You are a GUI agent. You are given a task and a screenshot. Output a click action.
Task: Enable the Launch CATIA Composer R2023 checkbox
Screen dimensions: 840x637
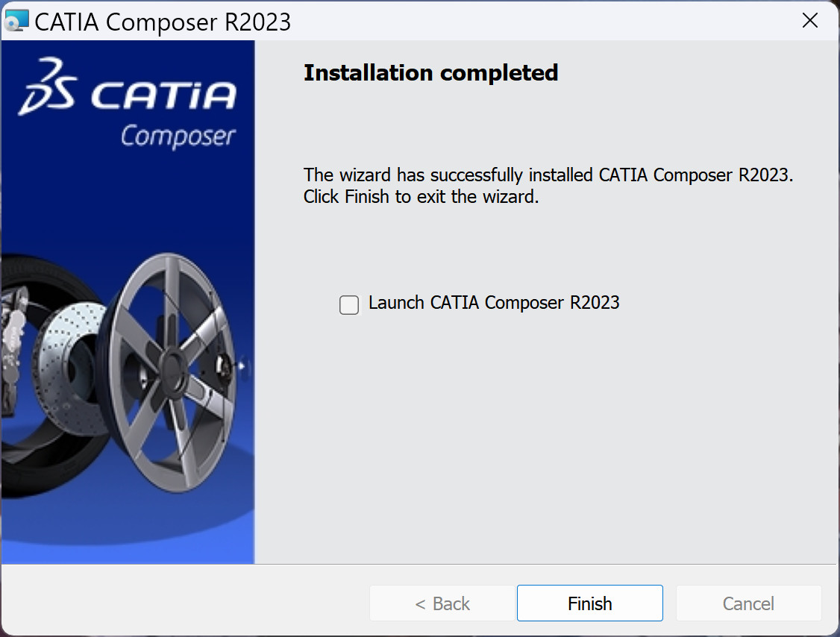point(349,304)
